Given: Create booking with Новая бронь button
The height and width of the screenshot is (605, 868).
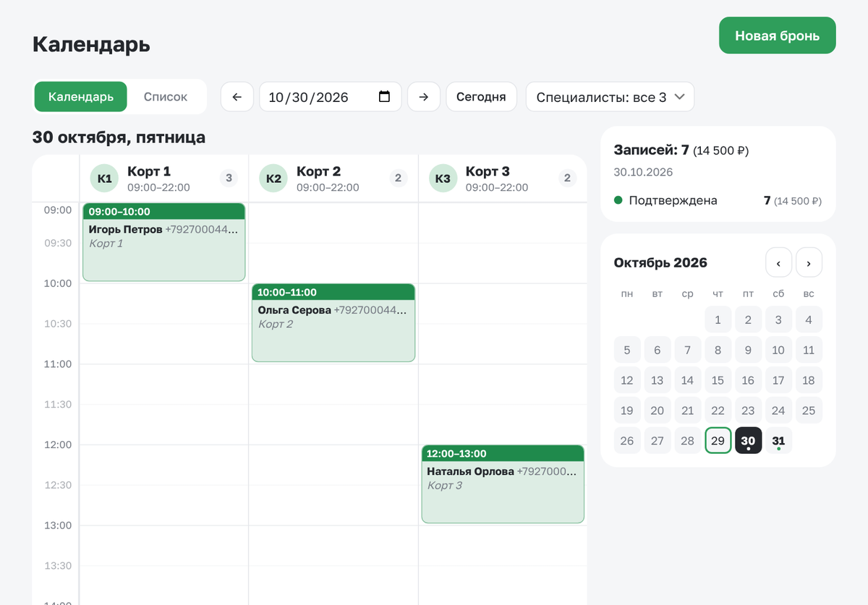Looking at the screenshot, I should tap(778, 35).
